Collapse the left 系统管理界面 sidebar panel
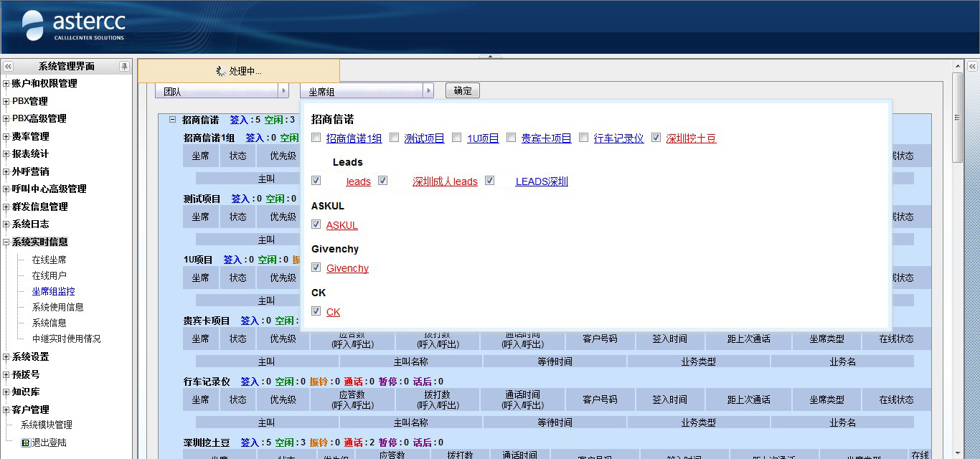This screenshot has width=980, height=459. click(x=9, y=66)
